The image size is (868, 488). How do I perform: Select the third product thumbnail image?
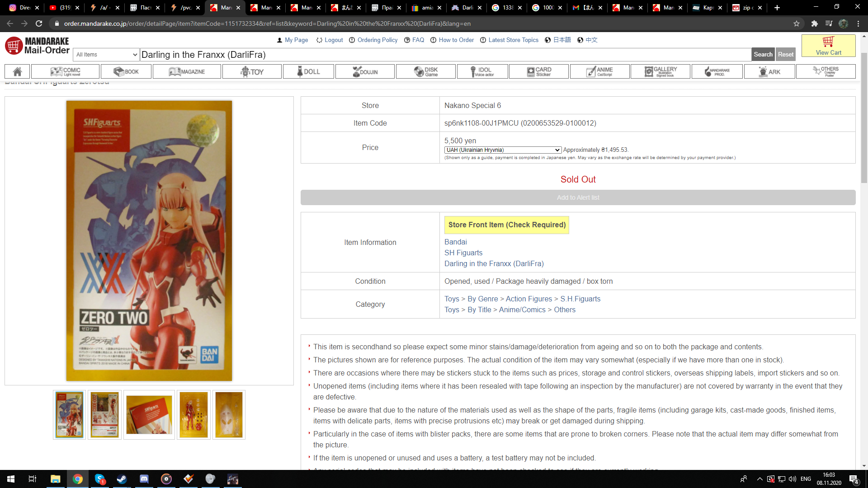point(149,415)
